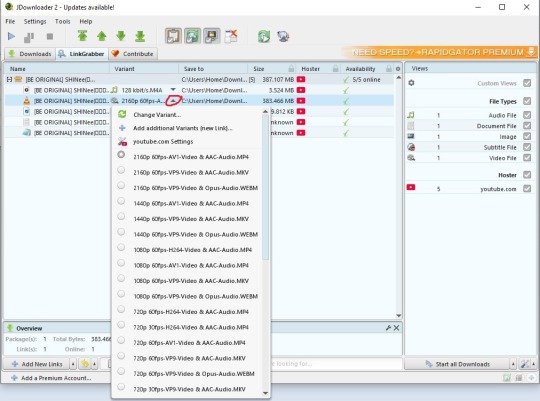Click the yellow undo arrow icon in the bottom bar
540x401 pixels.
coord(85,364)
